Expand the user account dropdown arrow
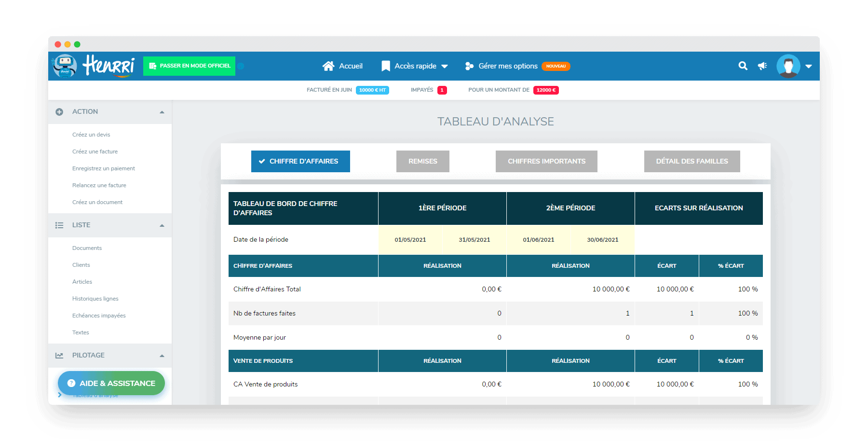Screen dimensions: 868x441 809,67
